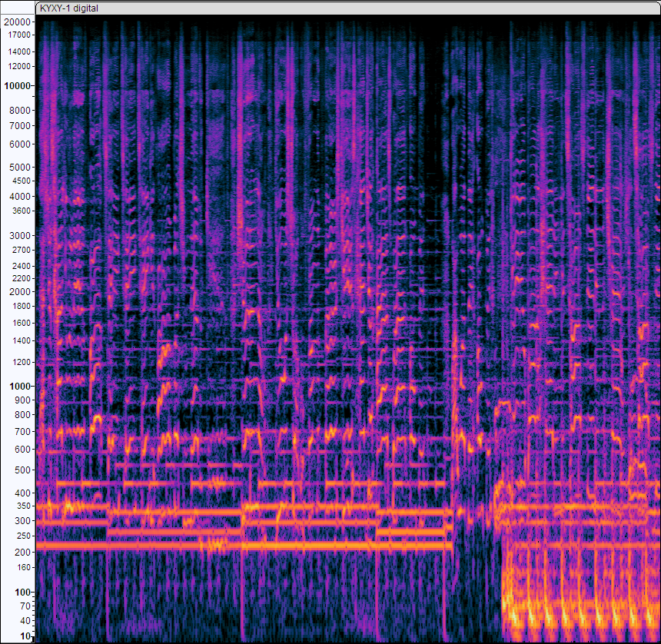This screenshot has width=661, height=644.
Task: Click the 500 Hz frequency label
Action: (22, 470)
